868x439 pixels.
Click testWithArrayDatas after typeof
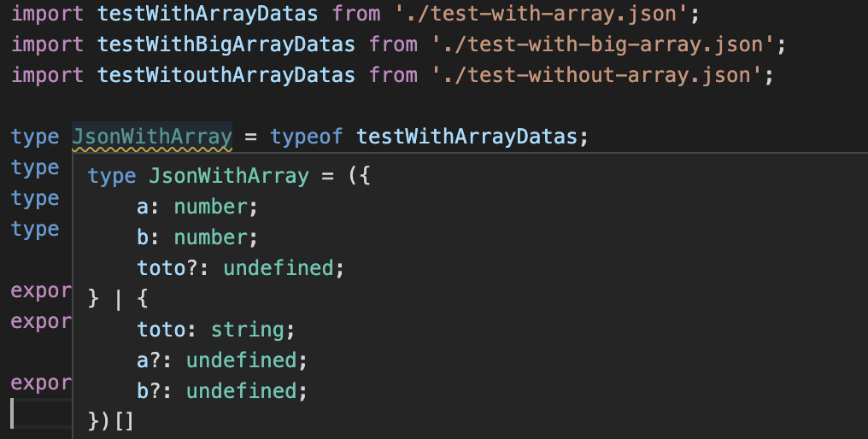466,137
